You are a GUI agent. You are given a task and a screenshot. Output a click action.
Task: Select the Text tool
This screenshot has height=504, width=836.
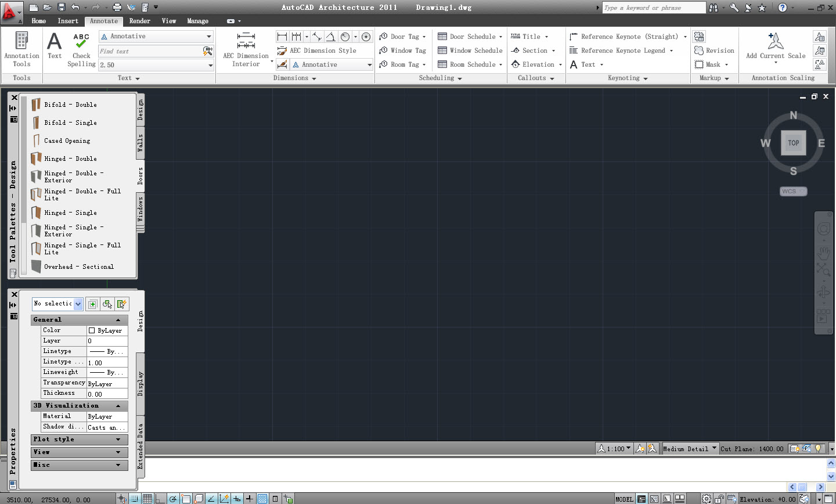click(x=55, y=45)
